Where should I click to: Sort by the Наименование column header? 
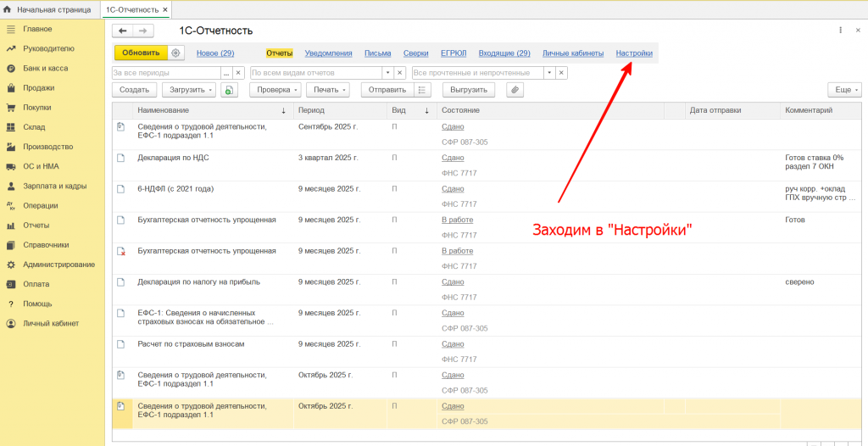point(213,111)
